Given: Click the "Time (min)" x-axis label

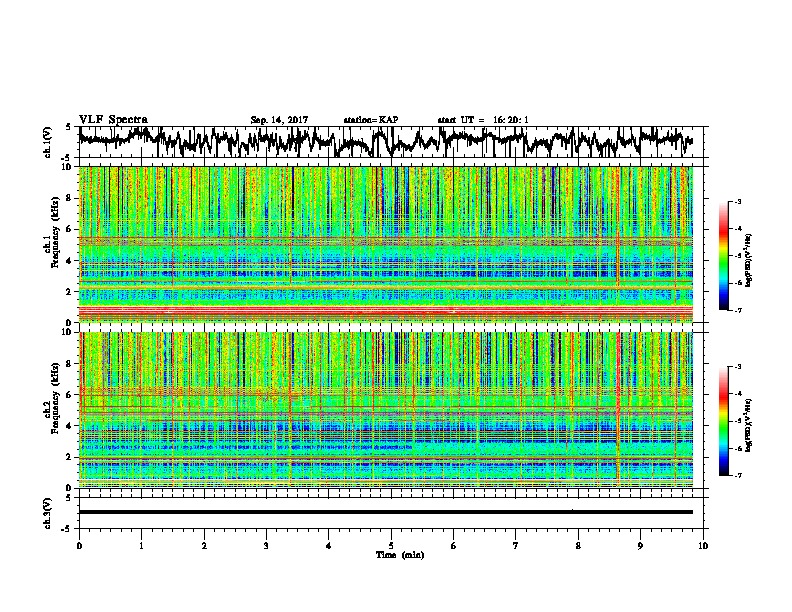Looking at the screenshot, I should (400, 555).
